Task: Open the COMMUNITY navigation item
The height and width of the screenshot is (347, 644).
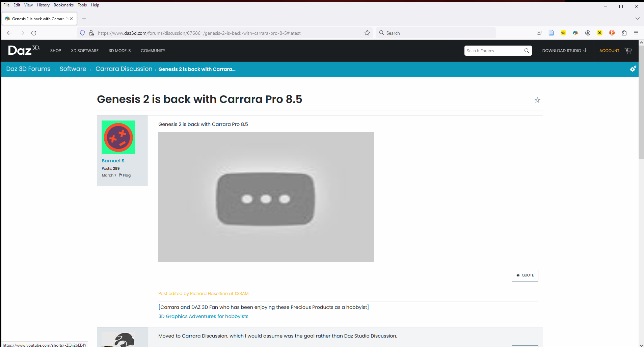Action: (153, 51)
